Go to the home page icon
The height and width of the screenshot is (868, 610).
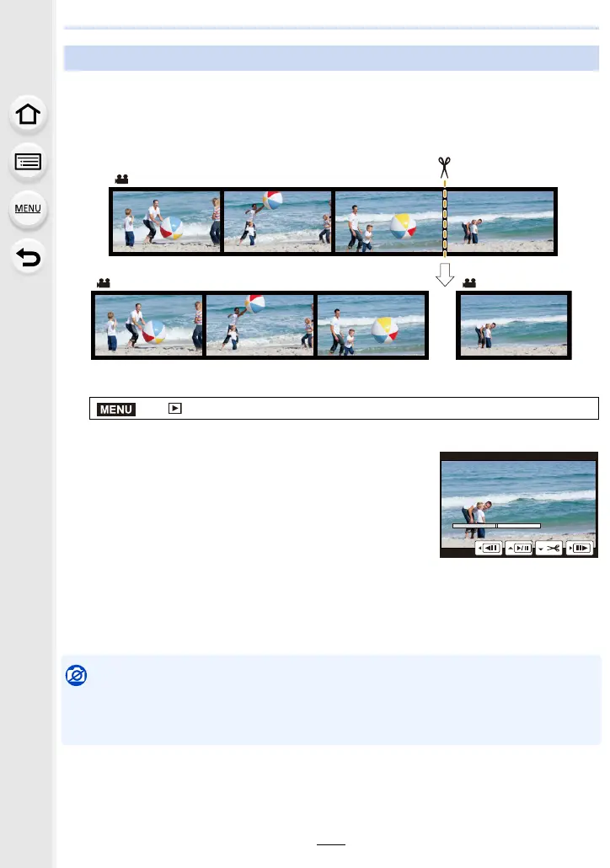click(28, 115)
